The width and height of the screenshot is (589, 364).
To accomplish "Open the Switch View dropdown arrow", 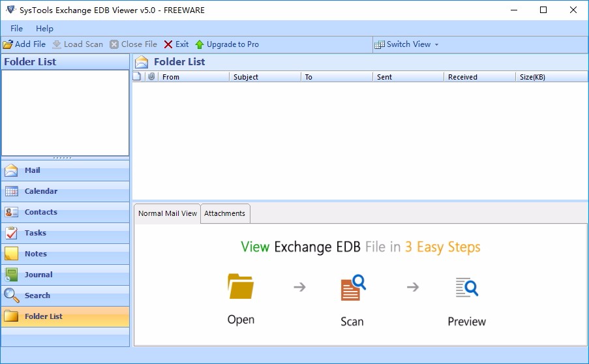I will (436, 45).
